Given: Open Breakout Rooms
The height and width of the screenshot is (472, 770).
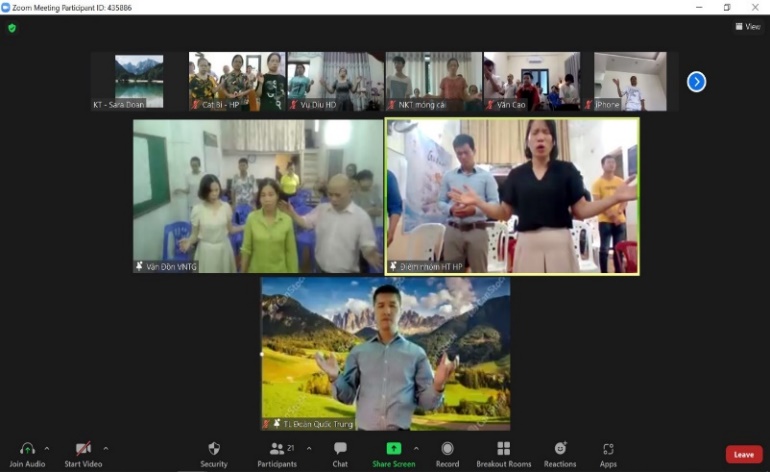Looking at the screenshot, I should pyautogui.click(x=503, y=454).
